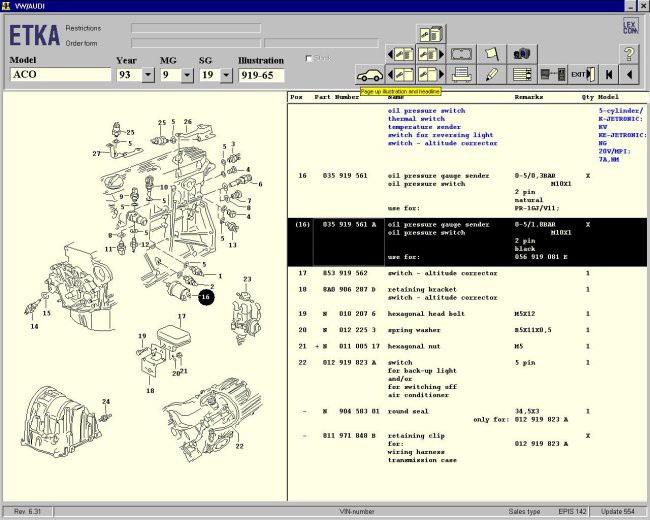This screenshot has height=520, width=650.
Task: Click the flag marker icon
Action: click(491, 54)
